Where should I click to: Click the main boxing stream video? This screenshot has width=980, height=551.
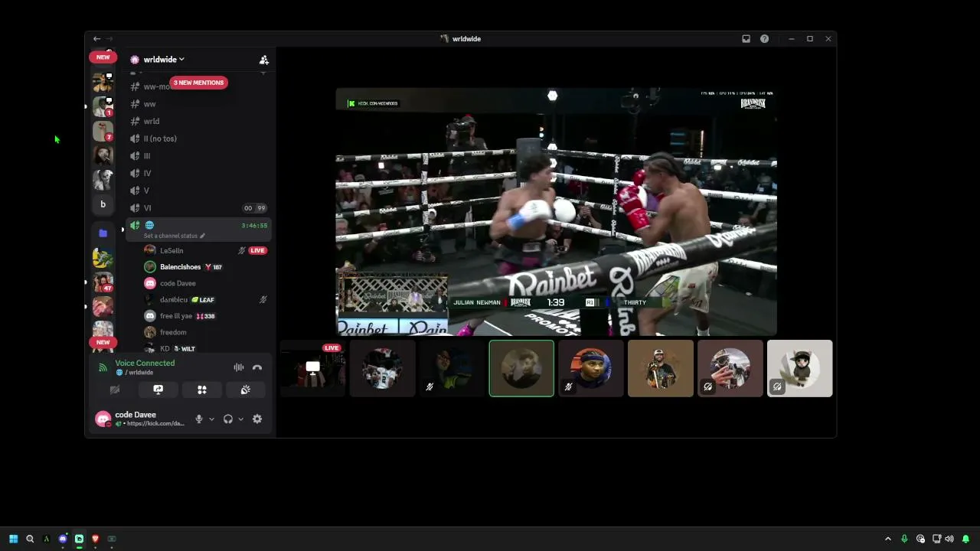[x=556, y=212]
